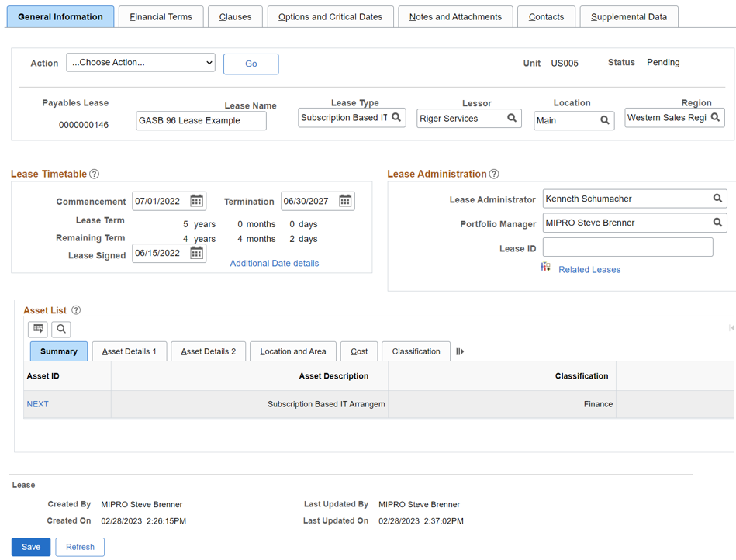736x560 pixels.
Task: Search for a Lessor
Action: 512,119
